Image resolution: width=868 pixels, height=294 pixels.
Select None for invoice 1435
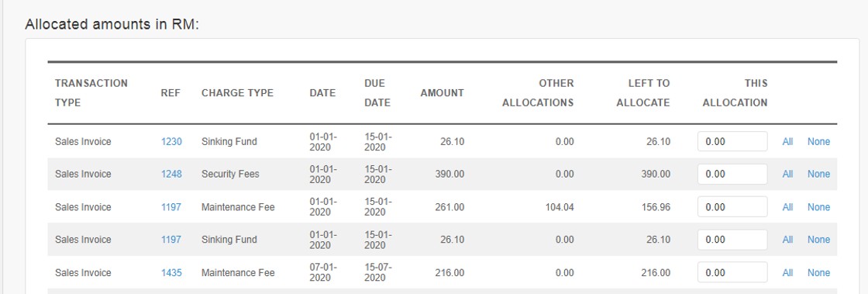[818, 273]
